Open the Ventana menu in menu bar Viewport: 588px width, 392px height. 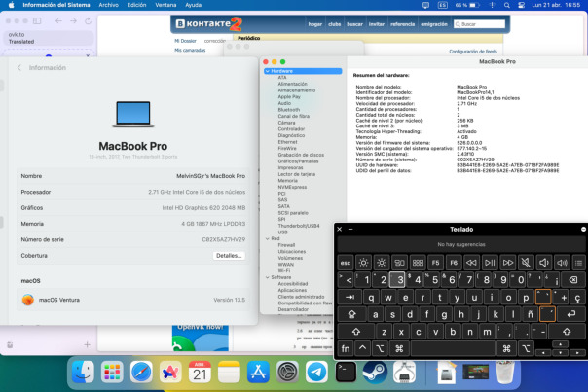click(164, 5)
